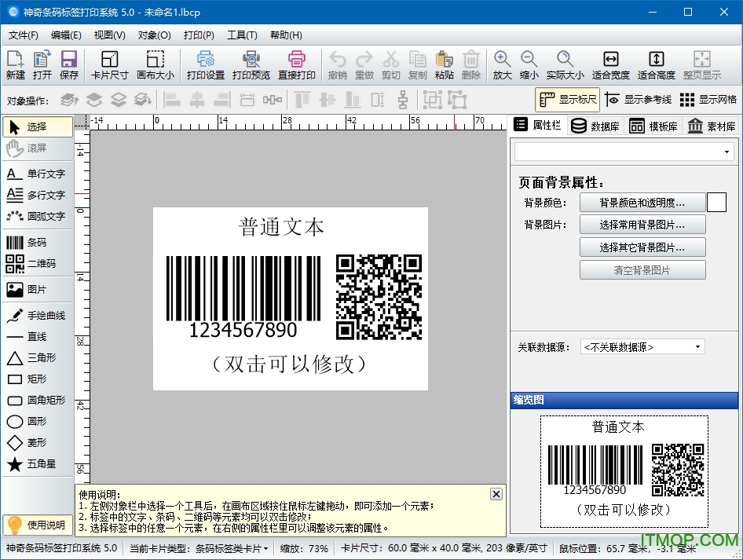Click the 卡片尺寸 card size icon
743x560 pixels.
(x=109, y=65)
